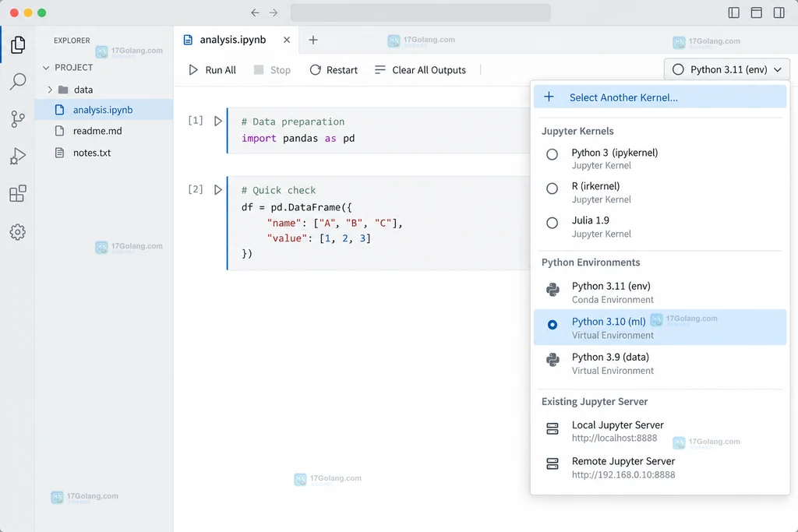
Task: Run cell 1 with its play icon
Action: pyautogui.click(x=218, y=121)
